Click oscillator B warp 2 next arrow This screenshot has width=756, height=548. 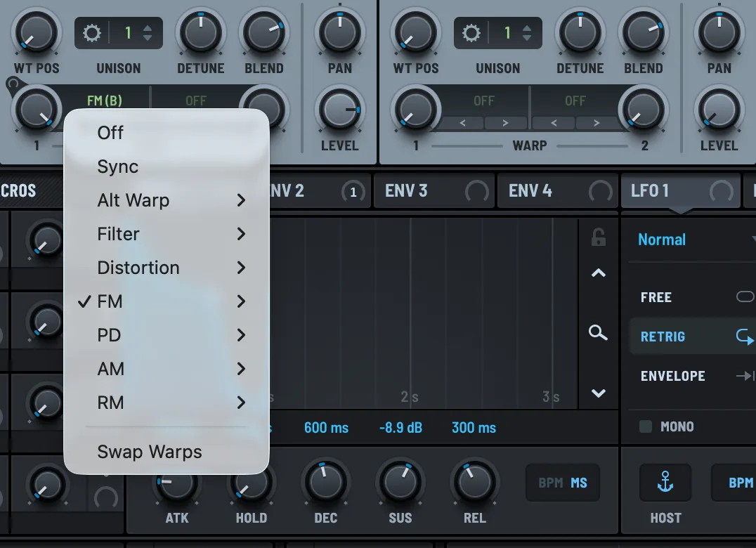[x=597, y=123]
